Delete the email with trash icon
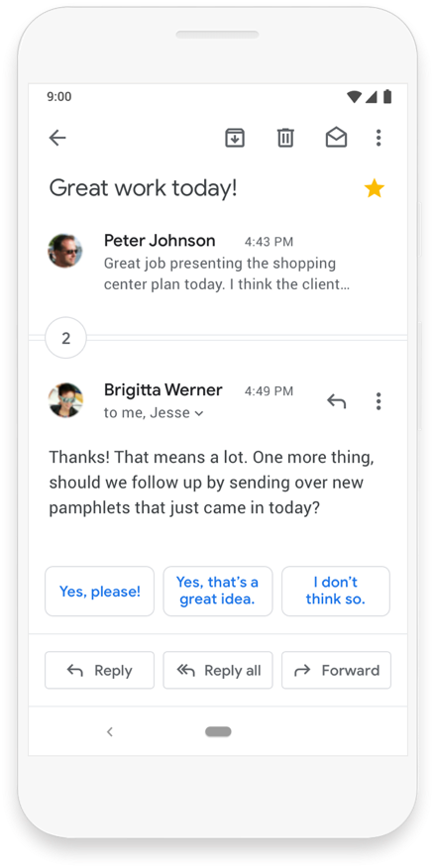This screenshot has width=434, height=868. pos(285,138)
